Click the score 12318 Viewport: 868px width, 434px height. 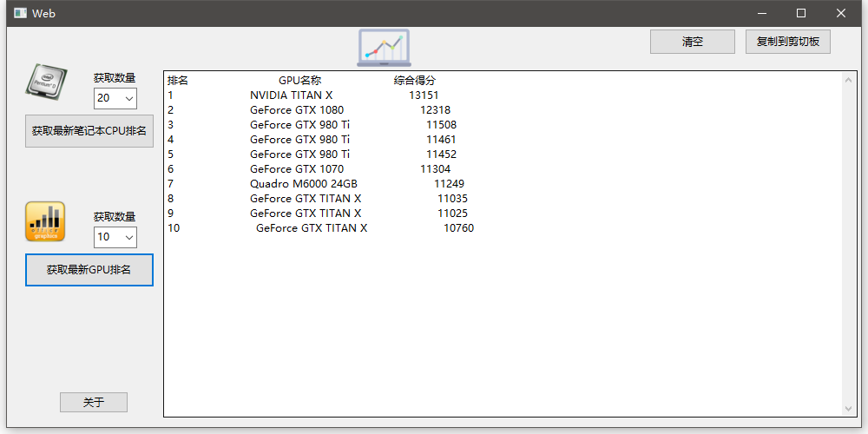coord(435,110)
